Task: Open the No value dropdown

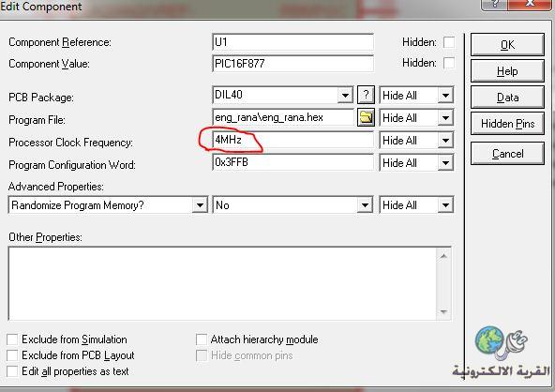Action: tap(365, 205)
